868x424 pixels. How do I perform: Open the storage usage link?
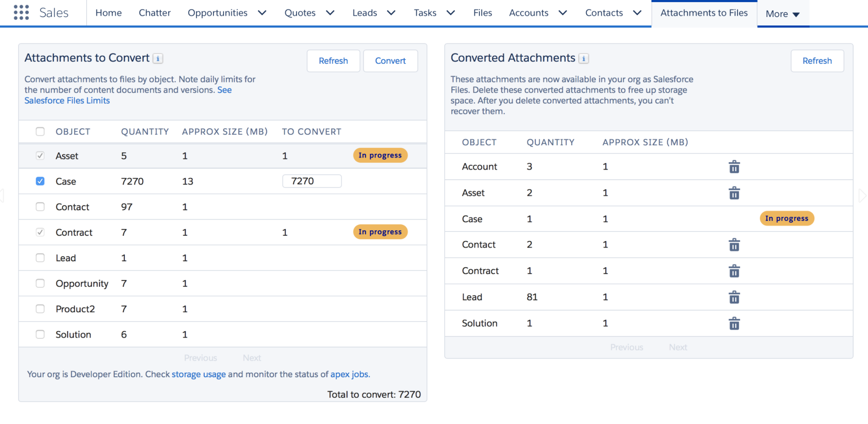point(199,374)
